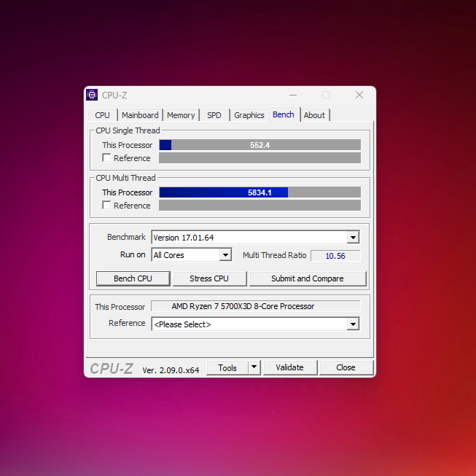Select the Bench tab

[284, 114]
